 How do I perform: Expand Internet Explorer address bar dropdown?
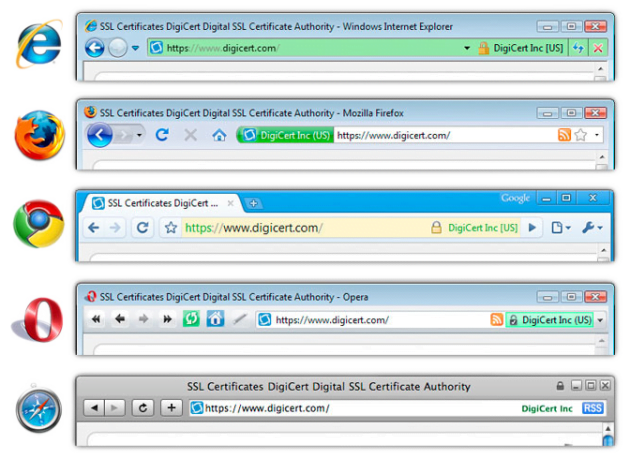467,48
